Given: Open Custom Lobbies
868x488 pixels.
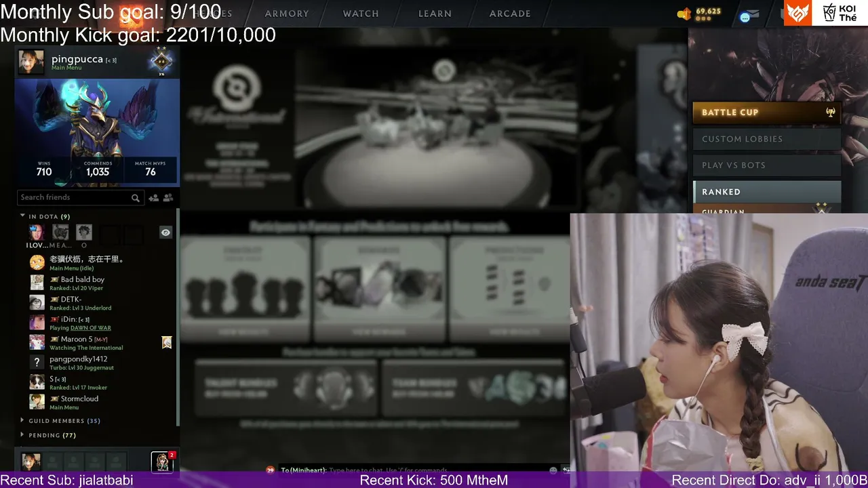Looking at the screenshot, I should 767,139.
